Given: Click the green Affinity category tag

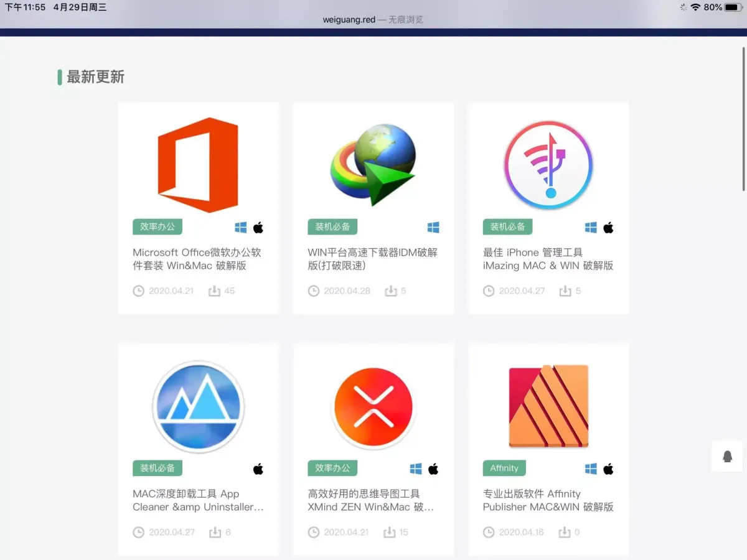Looking at the screenshot, I should click(x=504, y=469).
